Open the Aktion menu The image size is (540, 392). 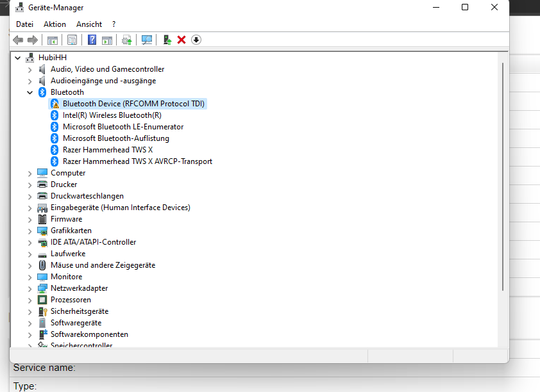(x=55, y=24)
